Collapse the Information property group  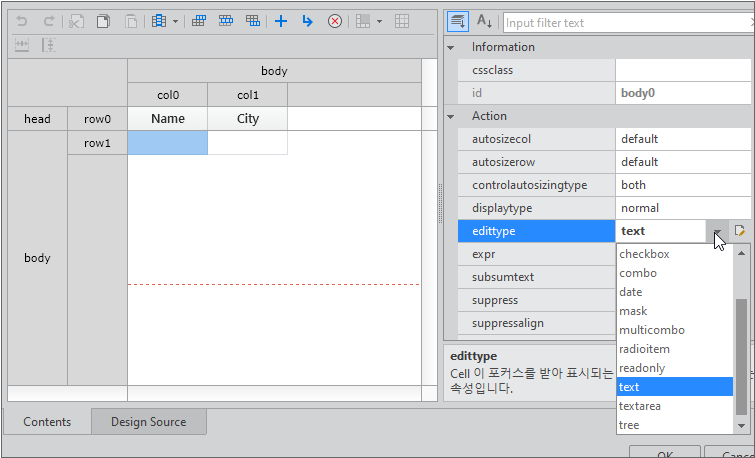point(451,47)
